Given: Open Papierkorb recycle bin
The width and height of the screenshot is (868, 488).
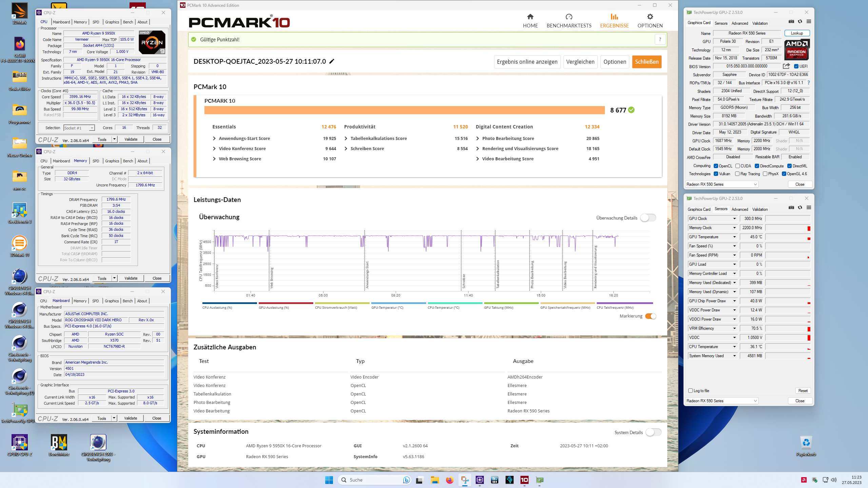Looking at the screenshot, I should [806, 445].
